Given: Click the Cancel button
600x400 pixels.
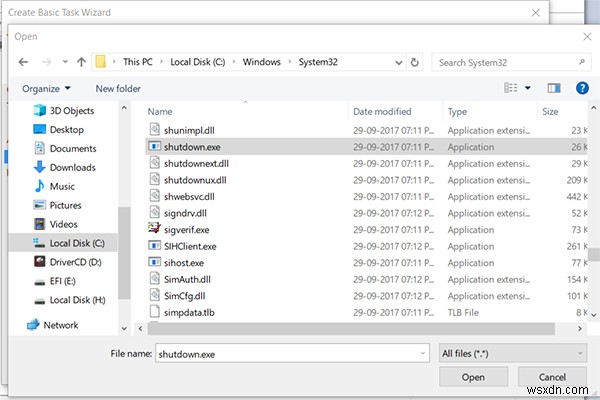Looking at the screenshot, I should (548, 377).
